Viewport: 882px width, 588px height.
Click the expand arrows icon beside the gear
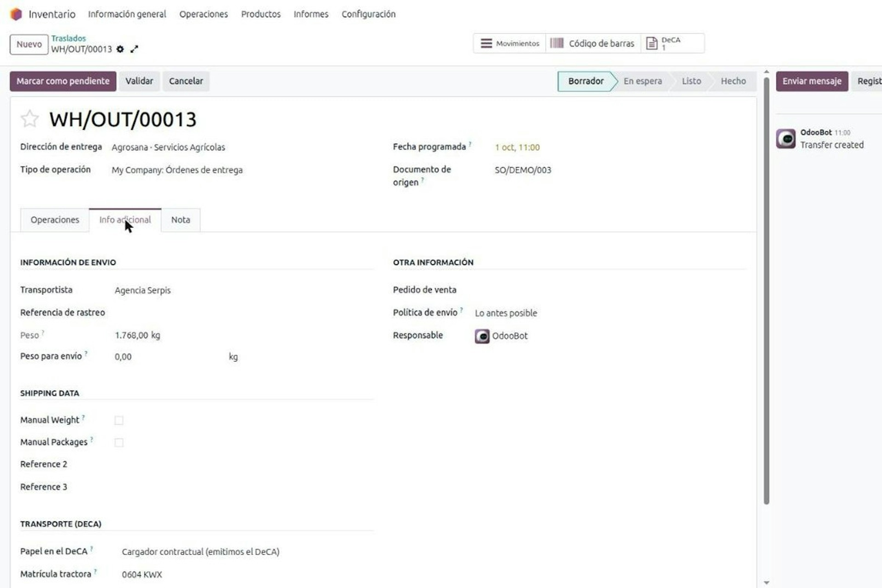134,49
